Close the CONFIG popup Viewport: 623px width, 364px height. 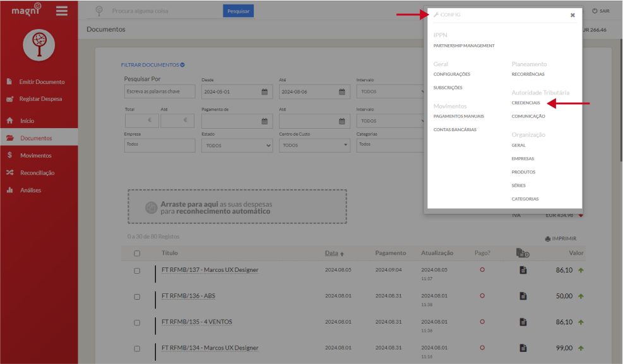573,15
